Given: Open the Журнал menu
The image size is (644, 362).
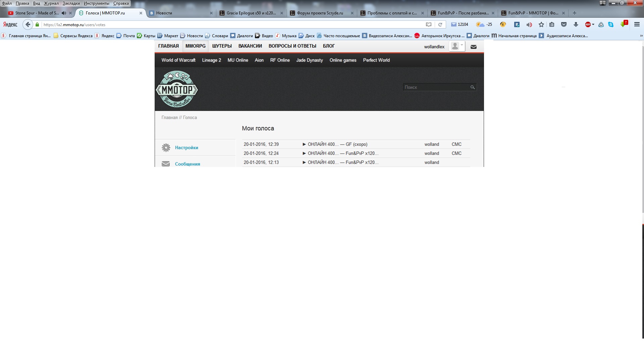Looking at the screenshot, I should tap(51, 3).
